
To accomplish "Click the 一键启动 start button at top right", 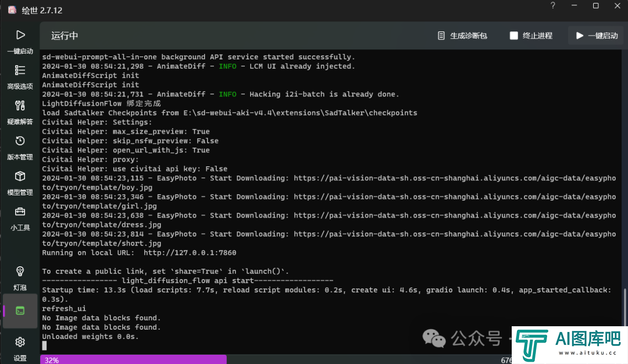I will (x=597, y=35).
